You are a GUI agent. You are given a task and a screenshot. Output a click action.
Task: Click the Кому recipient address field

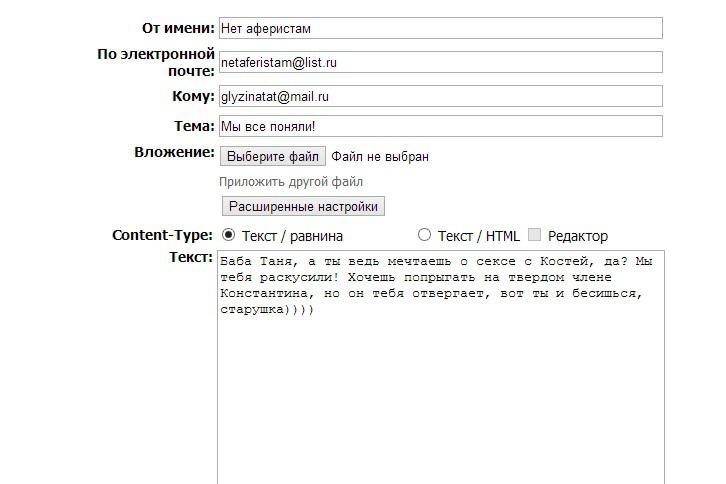(440, 97)
